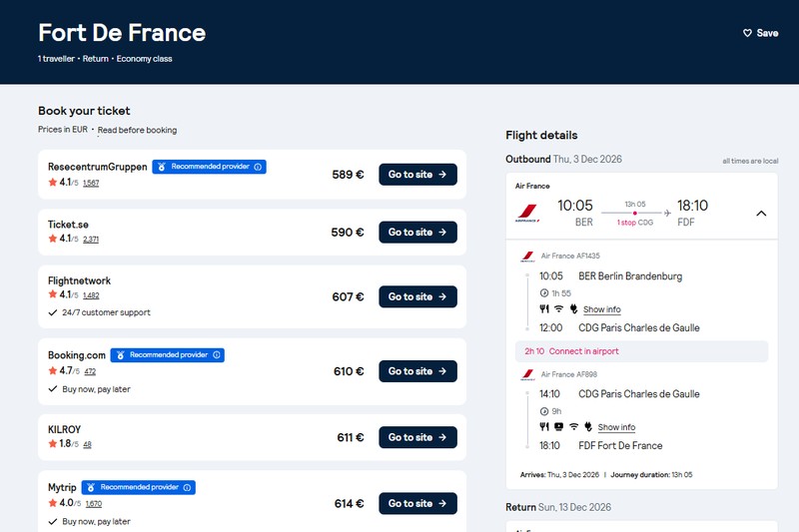This screenshot has height=532, width=799.
Task: Open Ticket.se 2,371 reviews link
Action: click(x=91, y=240)
